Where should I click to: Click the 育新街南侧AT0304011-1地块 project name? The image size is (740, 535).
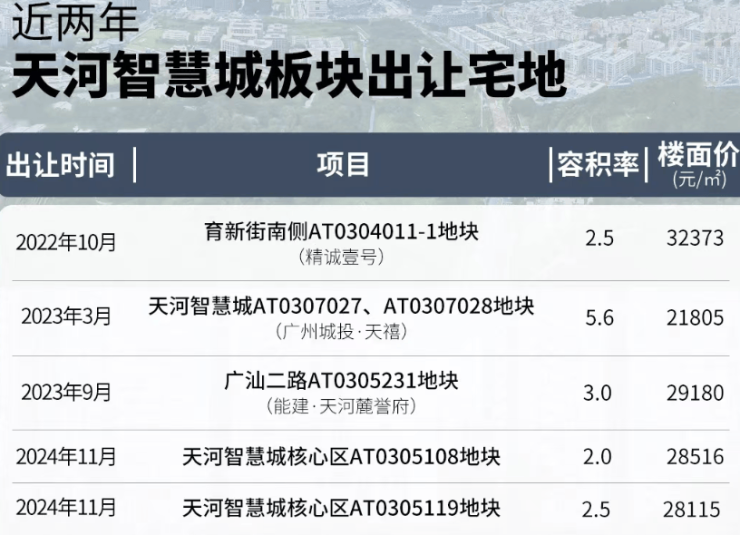coord(341,232)
